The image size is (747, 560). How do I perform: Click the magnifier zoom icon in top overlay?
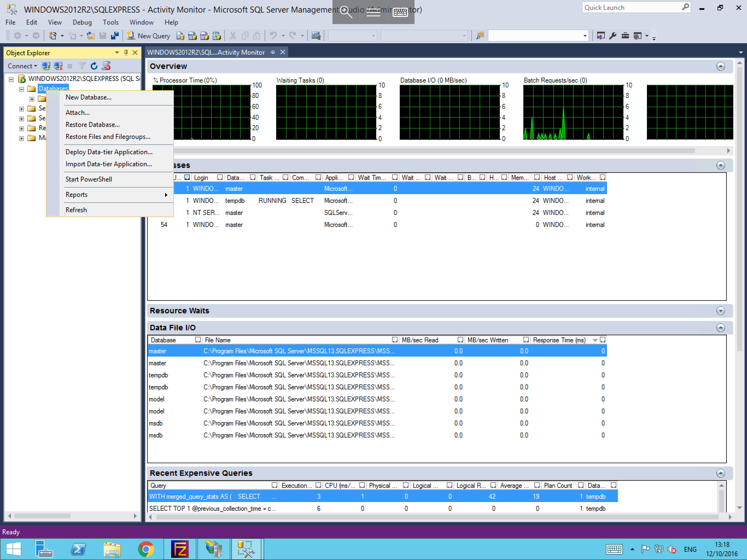(x=346, y=12)
